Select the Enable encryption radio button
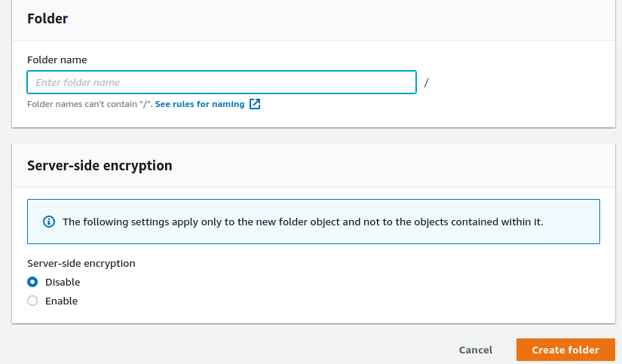Image resolution: width=622 pixels, height=364 pixels. (32, 301)
